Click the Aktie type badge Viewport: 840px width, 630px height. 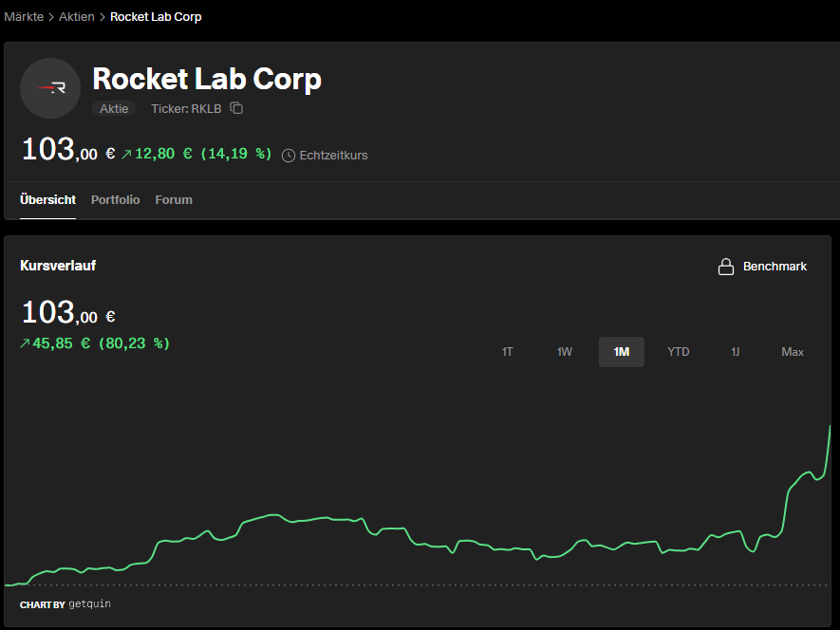[x=114, y=109]
